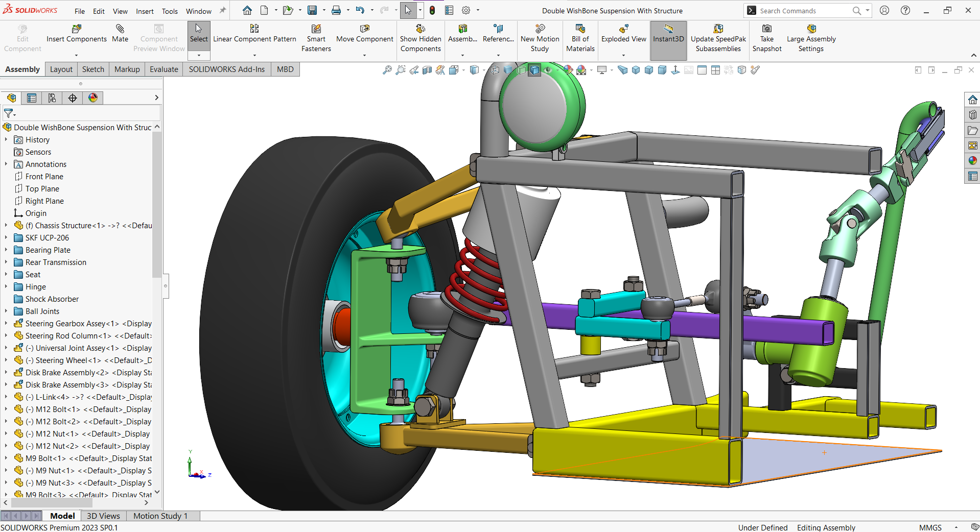Open Smart Fasteners tool
The height and width of the screenshot is (532, 980).
click(316, 29)
